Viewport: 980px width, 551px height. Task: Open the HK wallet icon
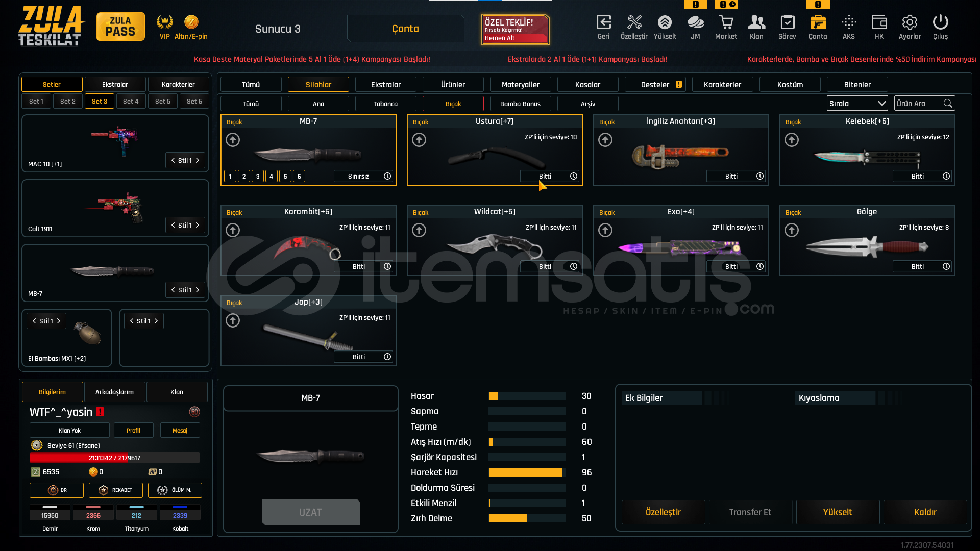point(879,22)
